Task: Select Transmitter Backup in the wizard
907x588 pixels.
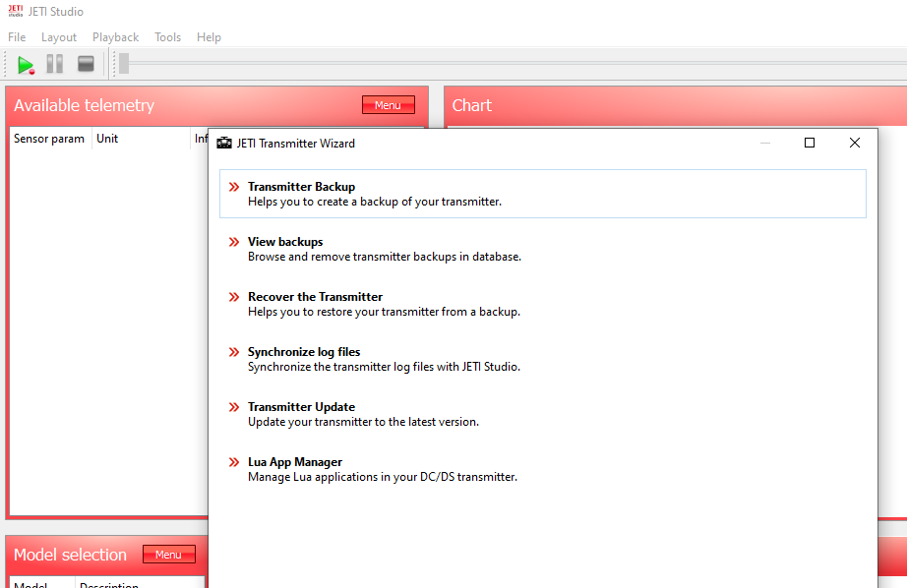Action: pyautogui.click(x=543, y=194)
